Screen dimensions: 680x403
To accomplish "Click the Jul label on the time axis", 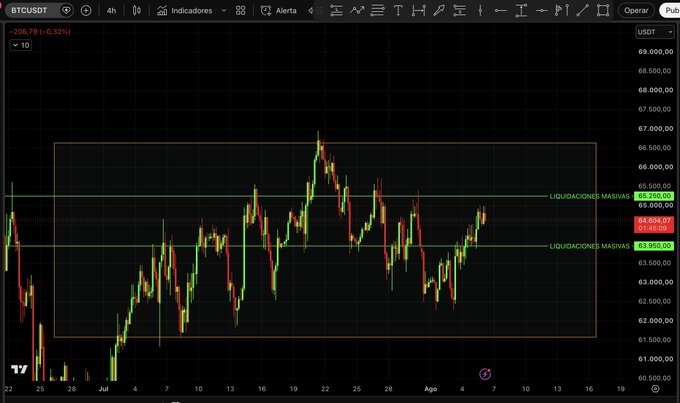I will (103, 389).
